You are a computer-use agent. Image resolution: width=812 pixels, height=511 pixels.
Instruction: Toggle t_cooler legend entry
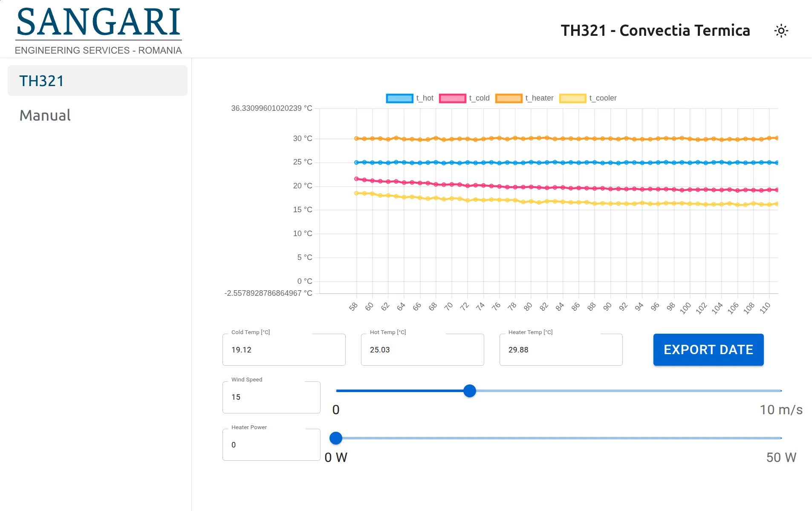(x=587, y=98)
